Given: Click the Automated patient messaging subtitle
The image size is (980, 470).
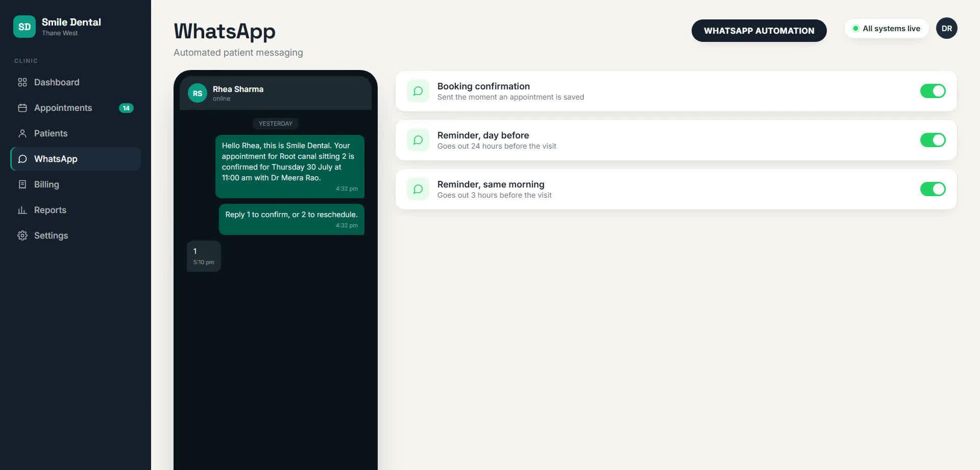Looking at the screenshot, I should click(x=238, y=53).
